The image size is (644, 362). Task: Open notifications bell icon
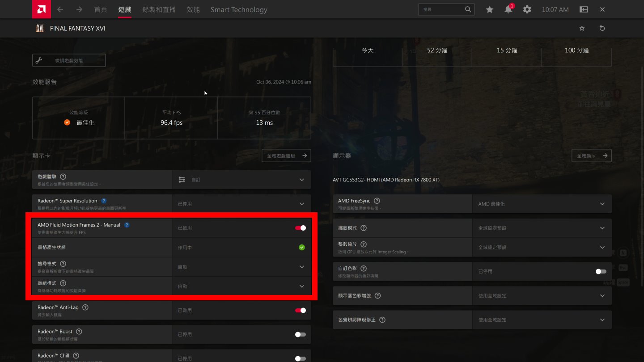click(508, 9)
